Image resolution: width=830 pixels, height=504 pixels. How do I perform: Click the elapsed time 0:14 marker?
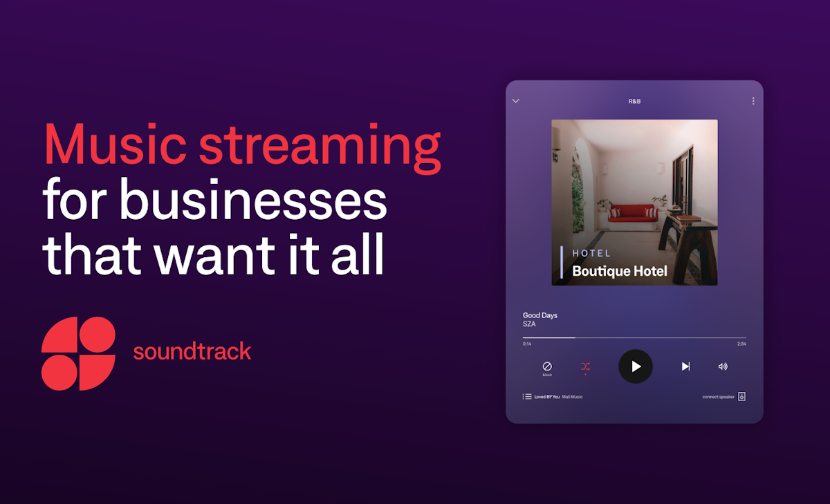pos(526,342)
